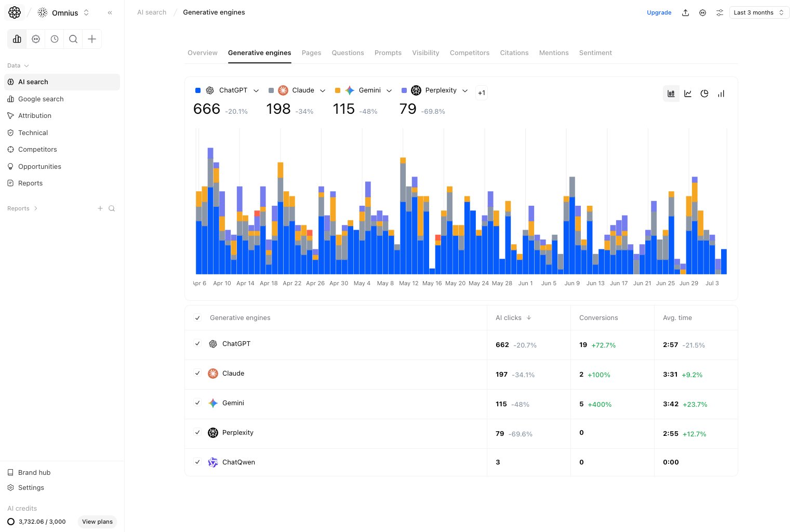The image size is (798, 532).
Task: Switch to the Sentiment tab
Action: coord(595,53)
